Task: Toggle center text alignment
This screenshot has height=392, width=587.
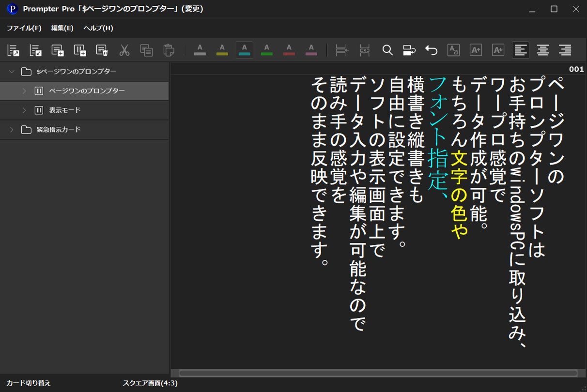Action: (543, 50)
